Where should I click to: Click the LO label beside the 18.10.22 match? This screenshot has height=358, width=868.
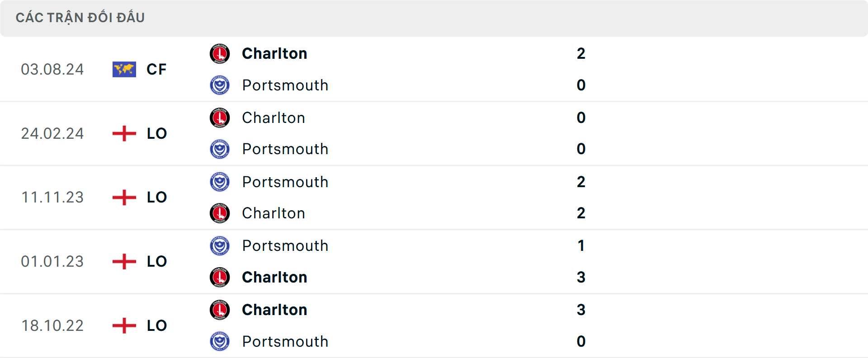click(156, 325)
